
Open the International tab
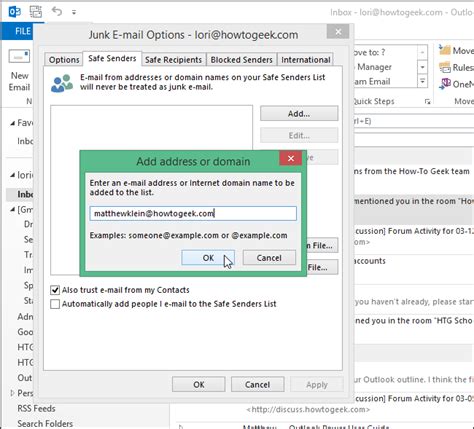point(306,60)
